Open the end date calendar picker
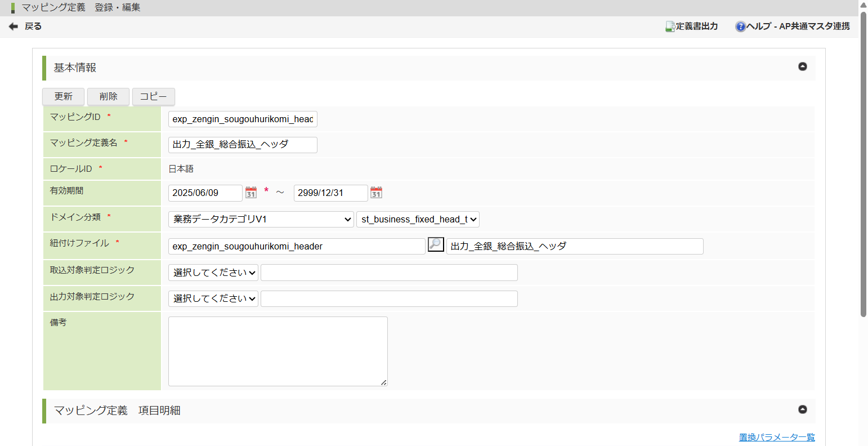868x446 pixels. 377,193
